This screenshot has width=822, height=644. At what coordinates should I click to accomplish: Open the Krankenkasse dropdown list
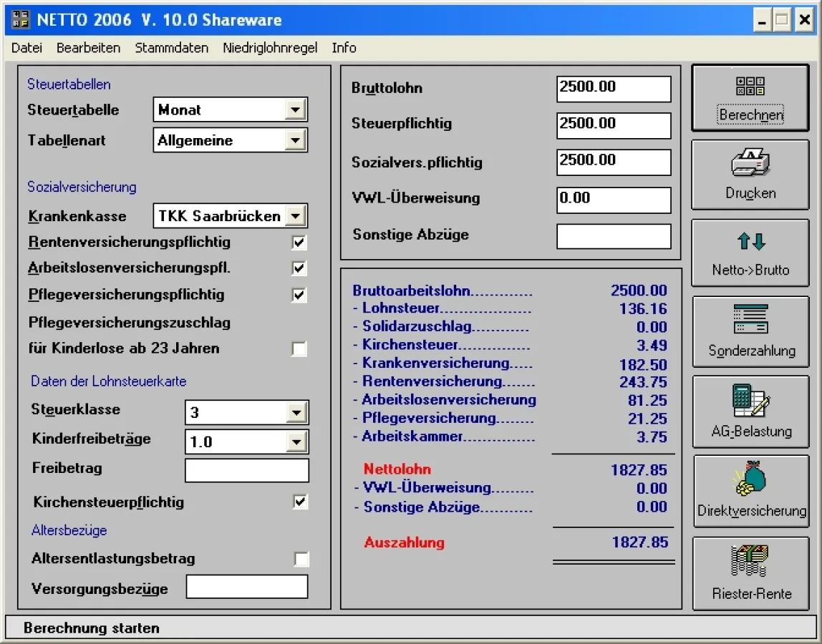(x=294, y=216)
